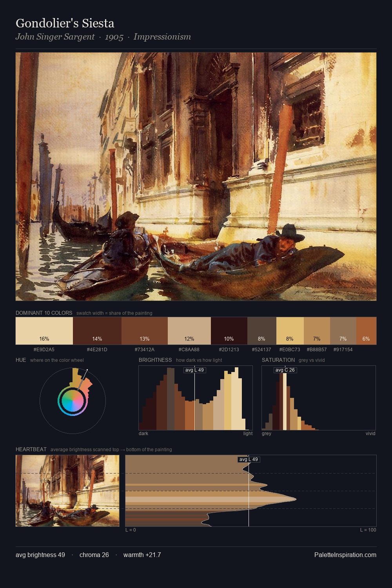Click the hex code #917154
The height and width of the screenshot is (588, 392).
(343, 350)
